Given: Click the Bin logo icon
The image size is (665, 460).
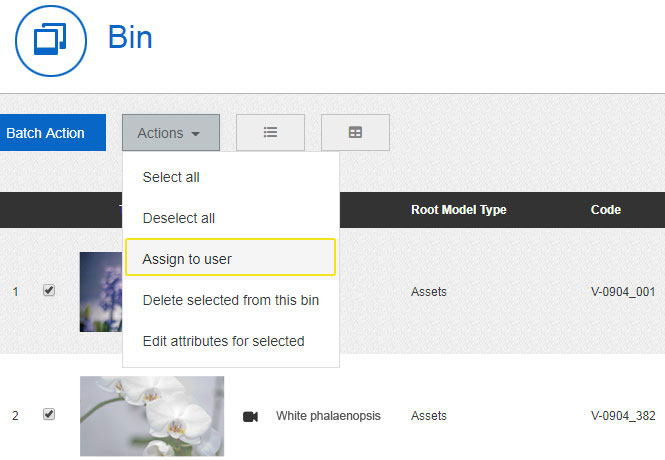Looking at the screenshot, I should pyautogui.click(x=49, y=40).
